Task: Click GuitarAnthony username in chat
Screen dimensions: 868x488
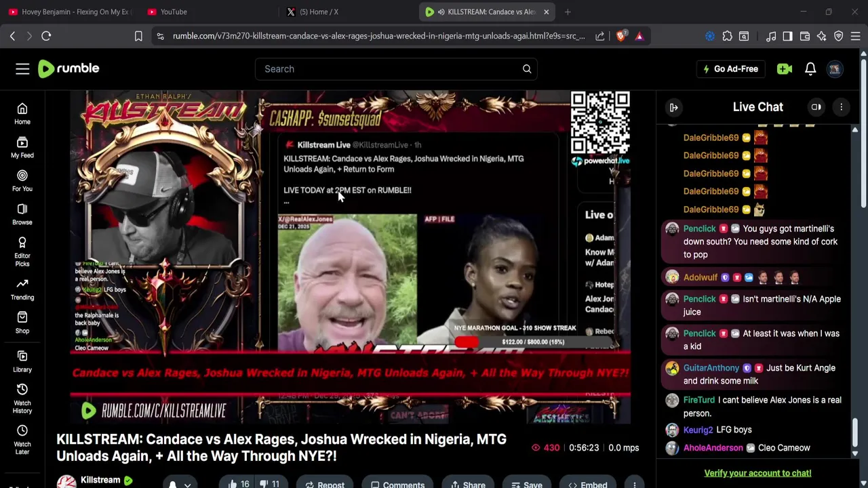Action: pos(711,368)
